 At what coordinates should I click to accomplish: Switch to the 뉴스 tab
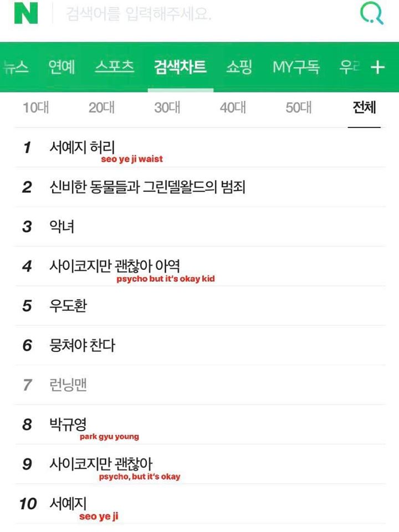(16, 68)
